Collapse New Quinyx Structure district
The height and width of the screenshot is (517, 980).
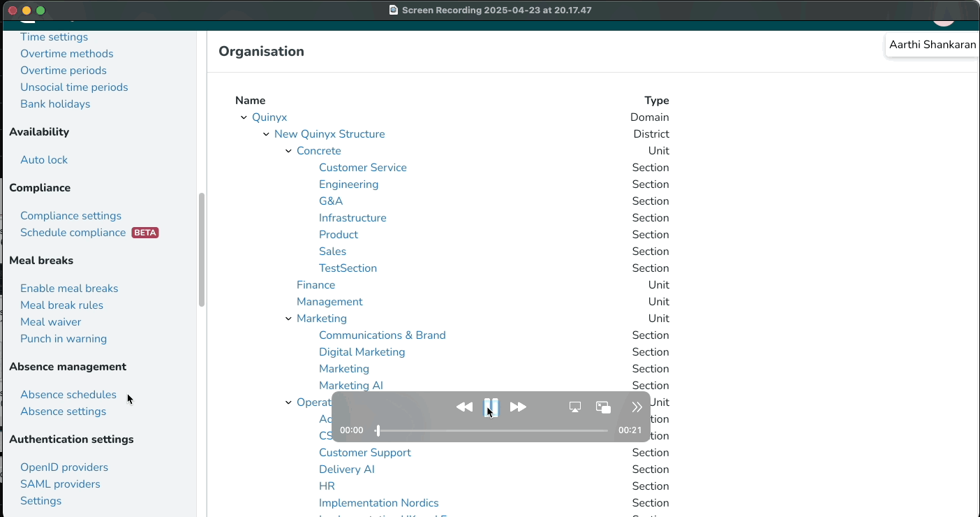pyautogui.click(x=266, y=134)
